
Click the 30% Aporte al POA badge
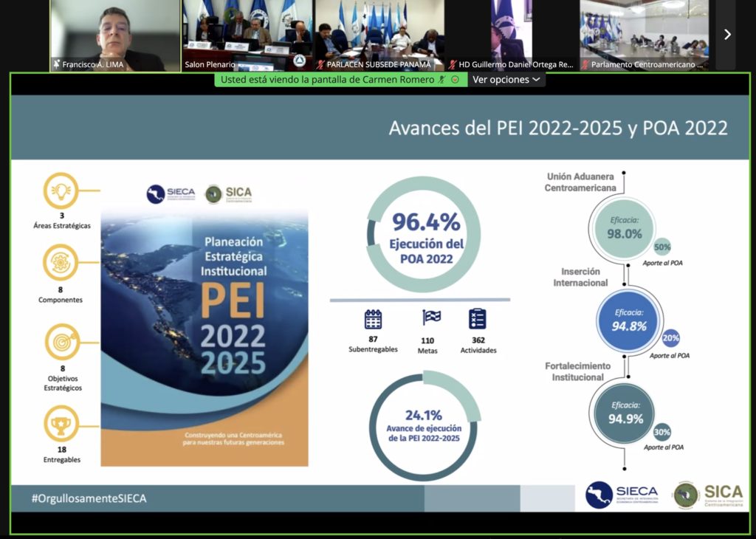point(662,432)
